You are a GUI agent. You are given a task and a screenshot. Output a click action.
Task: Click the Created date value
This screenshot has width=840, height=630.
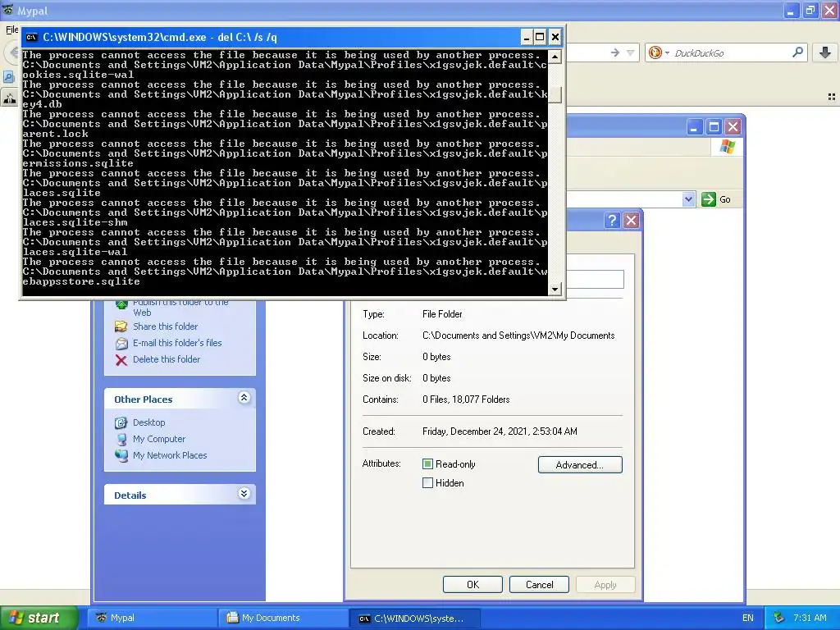point(500,431)
